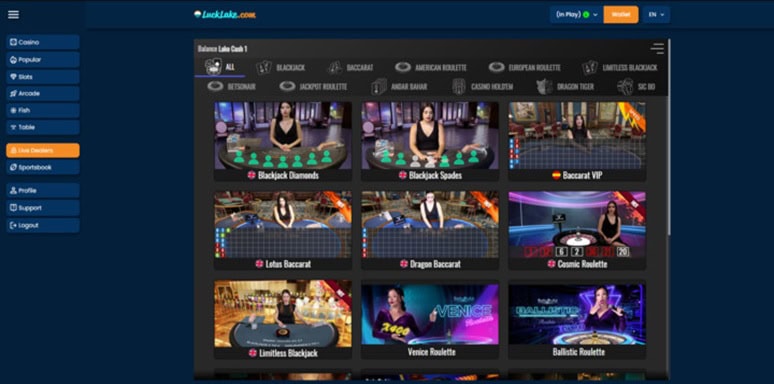Click the ALL tab dealer icon
Image resolution: width=774 pixels, height=384 pixels.
213,67
